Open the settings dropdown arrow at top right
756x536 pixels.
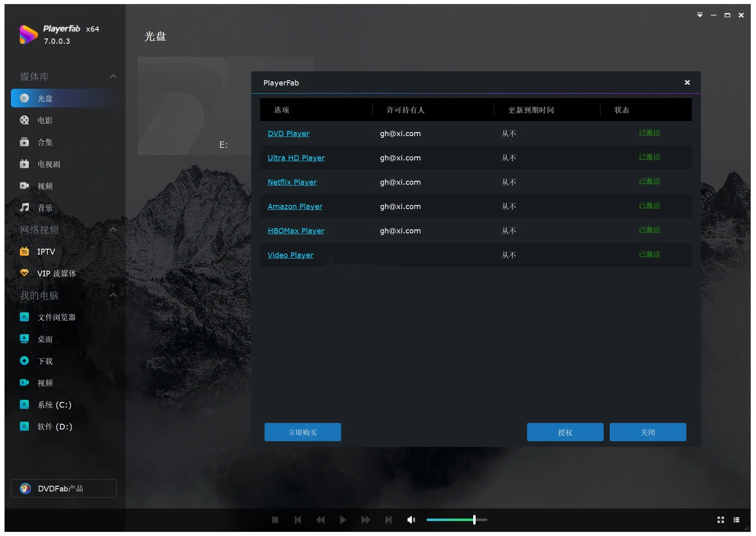pos(699,15)
